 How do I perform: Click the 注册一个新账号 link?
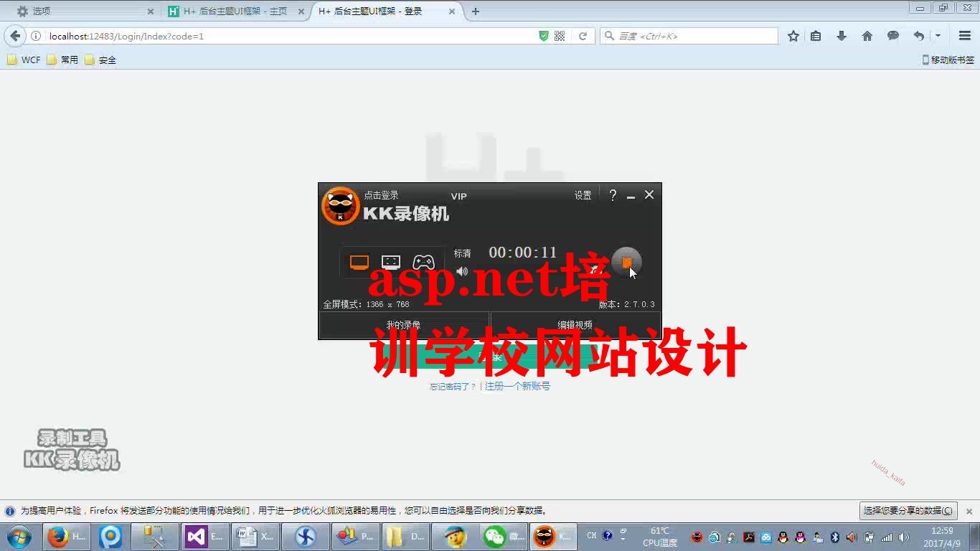517,385
